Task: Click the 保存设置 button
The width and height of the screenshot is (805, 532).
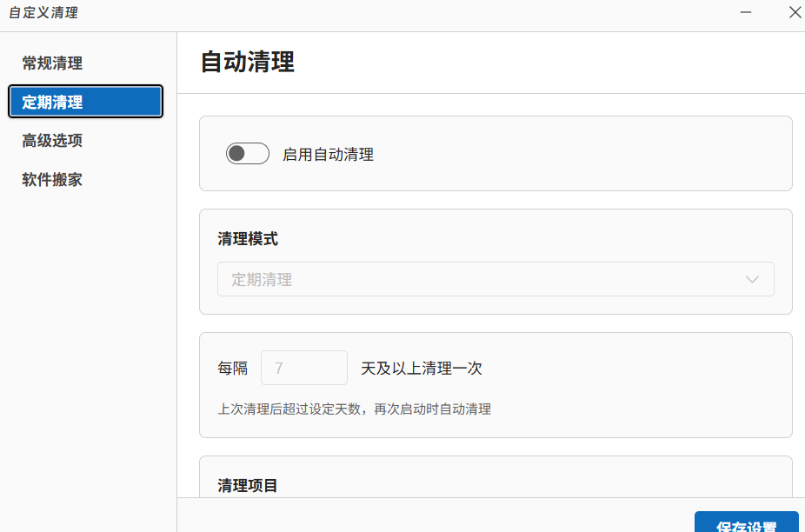Action: pos(747,522)
